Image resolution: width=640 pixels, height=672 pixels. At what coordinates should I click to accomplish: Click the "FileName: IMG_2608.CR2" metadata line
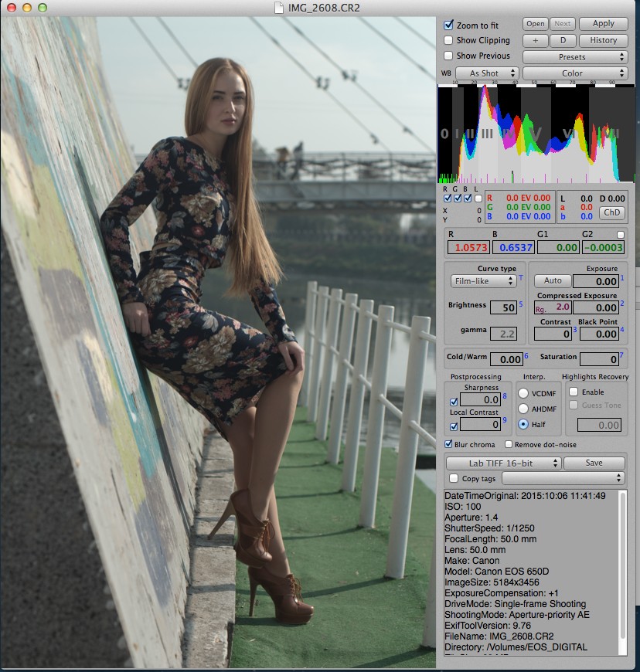tap(499, 636)
